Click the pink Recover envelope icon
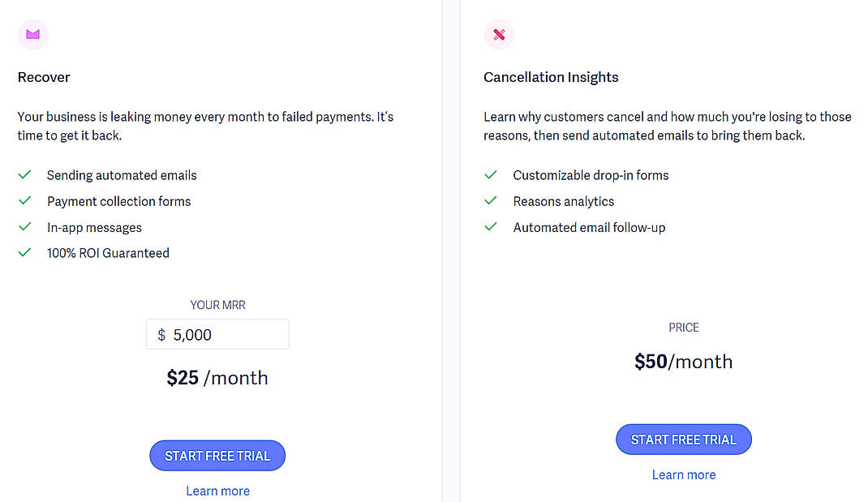 click(32, 34)
